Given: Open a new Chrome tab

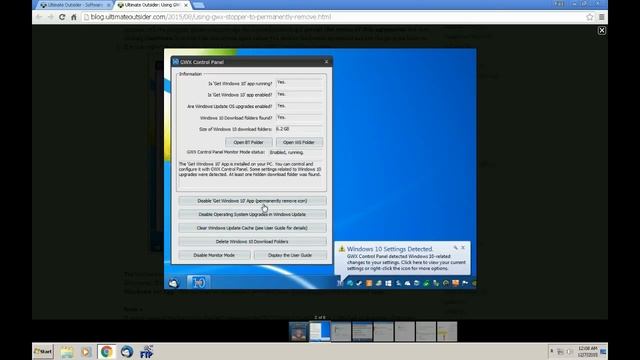Looking at the screenshot, I should [198, 5].
